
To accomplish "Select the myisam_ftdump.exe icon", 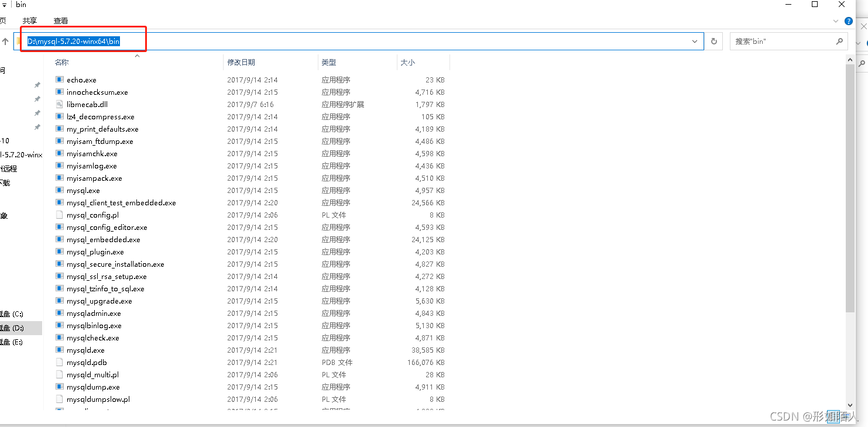I will pyautogui.click(x=59, y=141).
